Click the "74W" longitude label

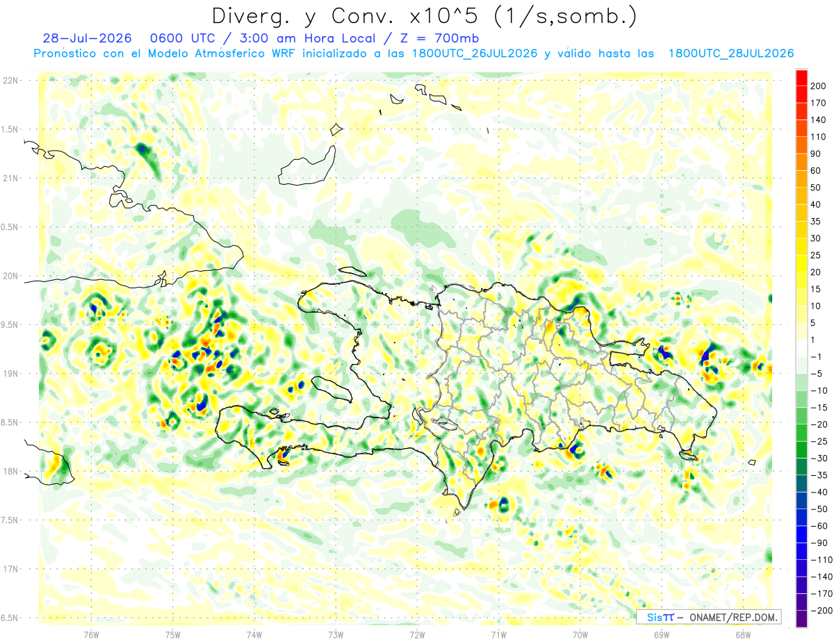point(254,635)
